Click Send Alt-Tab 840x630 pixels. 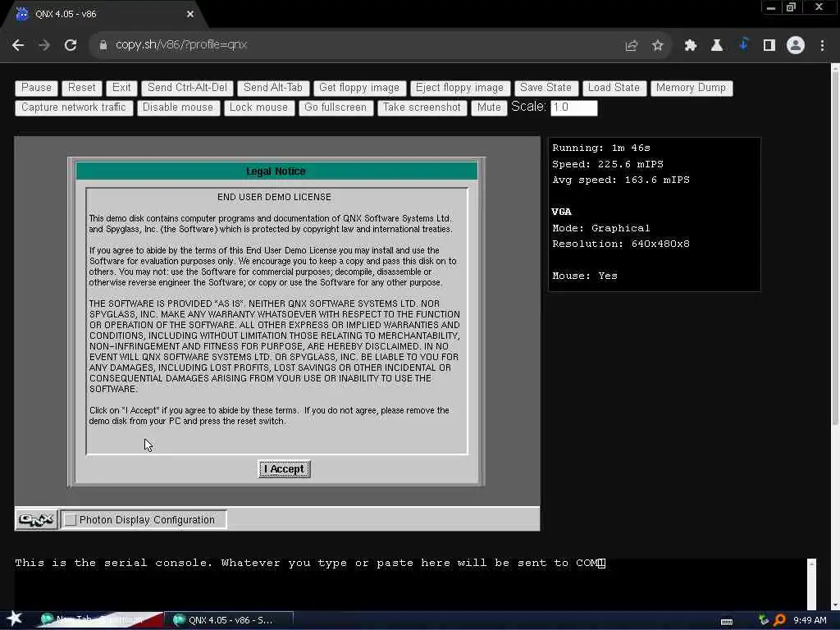pyautogui.click(x=272, y=88)
